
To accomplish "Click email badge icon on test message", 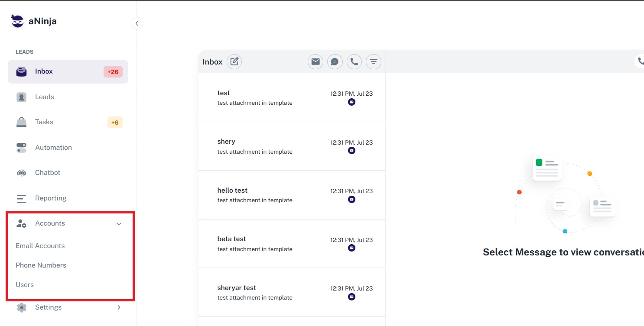I will coord(351,102).
